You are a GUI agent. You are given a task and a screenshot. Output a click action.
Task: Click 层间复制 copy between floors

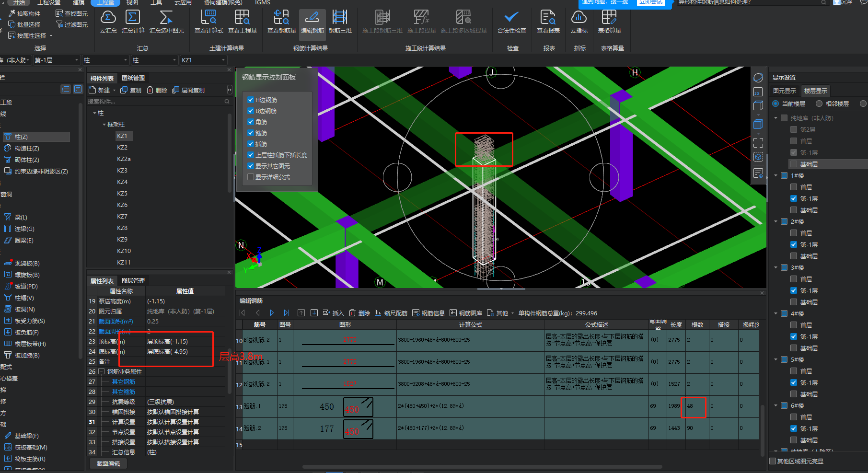tap(188, 90)
